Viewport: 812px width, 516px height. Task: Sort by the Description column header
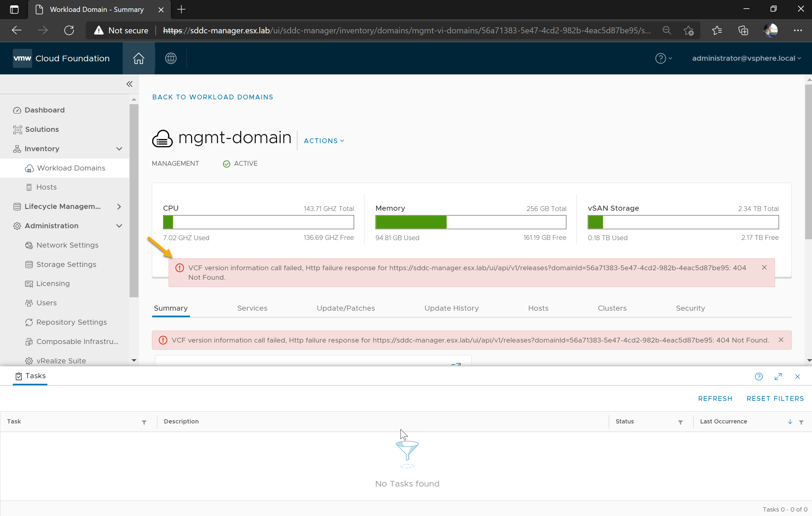[181, 421]
